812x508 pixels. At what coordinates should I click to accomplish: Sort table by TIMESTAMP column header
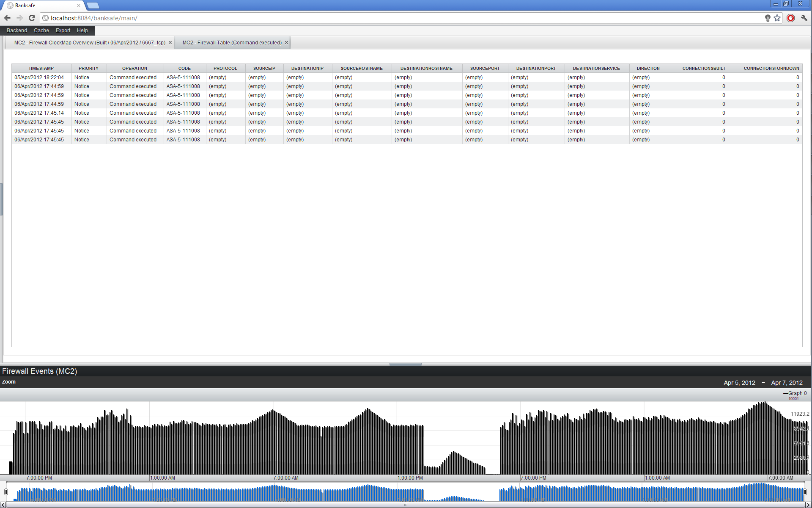(41, 68)
